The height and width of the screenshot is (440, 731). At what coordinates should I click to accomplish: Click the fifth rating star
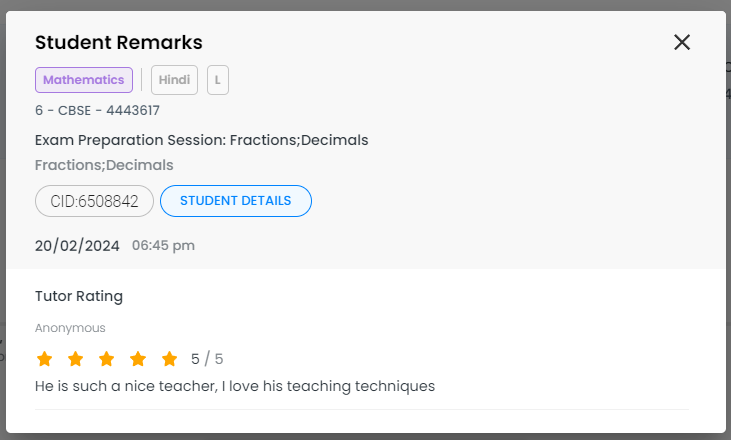(x=169, y=359)
